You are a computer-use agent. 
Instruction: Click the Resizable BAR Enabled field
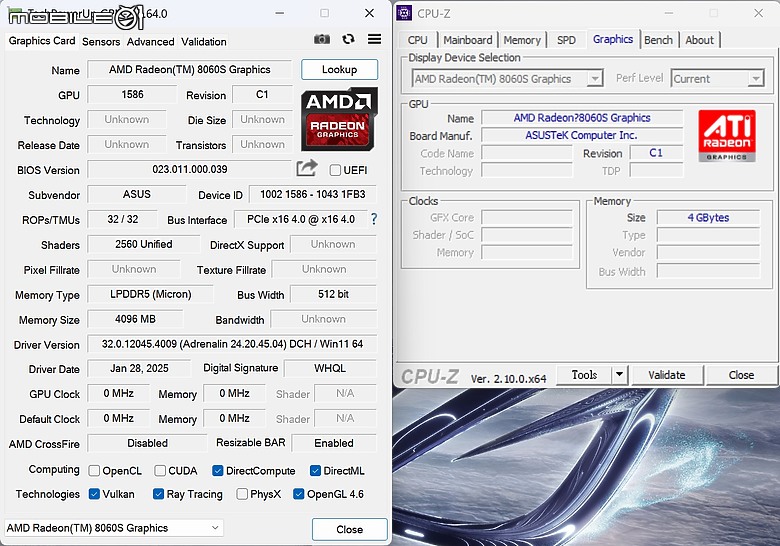(334, 443)
